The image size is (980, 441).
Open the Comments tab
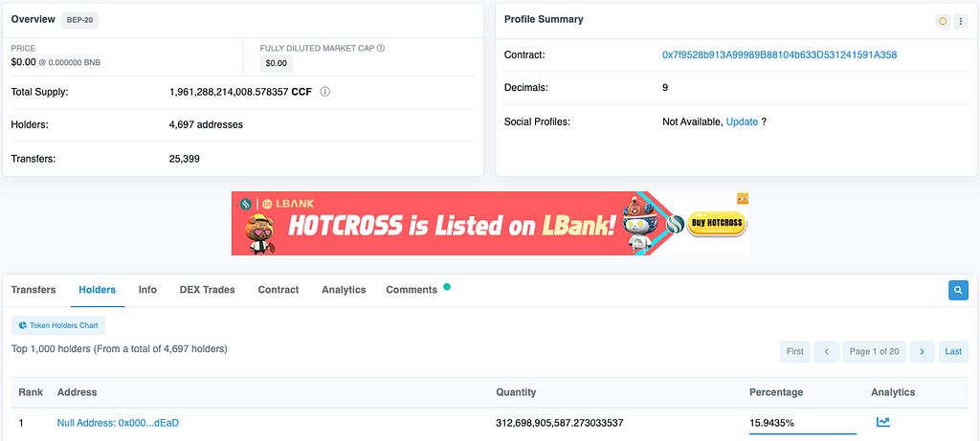[x=412, y=290]
